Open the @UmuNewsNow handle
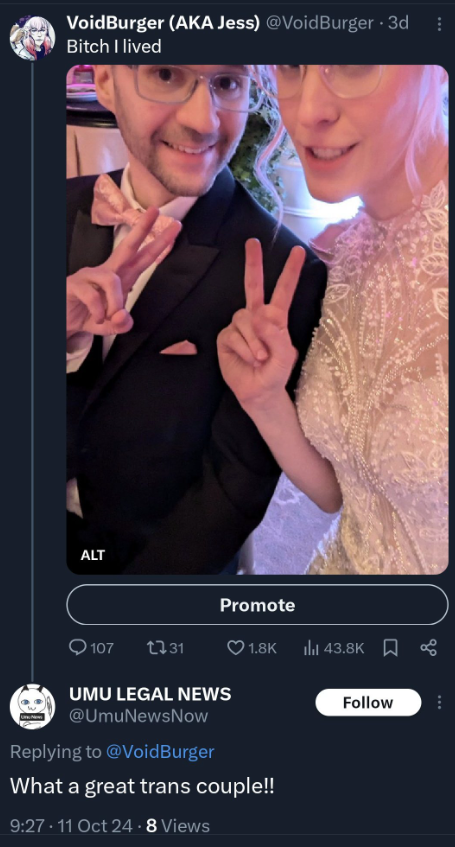Screen dimensions: 455x847 138,716
